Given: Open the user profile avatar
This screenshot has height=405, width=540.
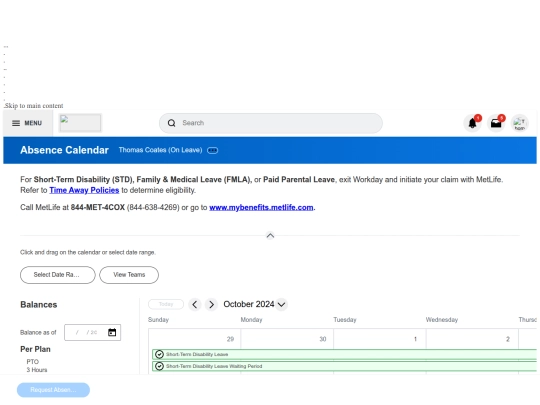Looking at the screenshot, I should pos(520,123).
